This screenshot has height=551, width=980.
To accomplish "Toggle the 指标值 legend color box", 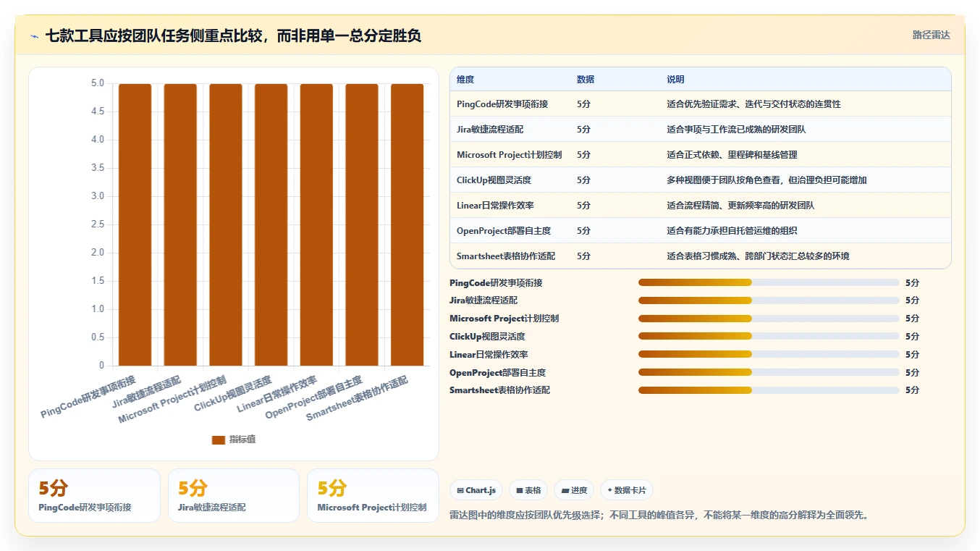I will coord(219,439).
